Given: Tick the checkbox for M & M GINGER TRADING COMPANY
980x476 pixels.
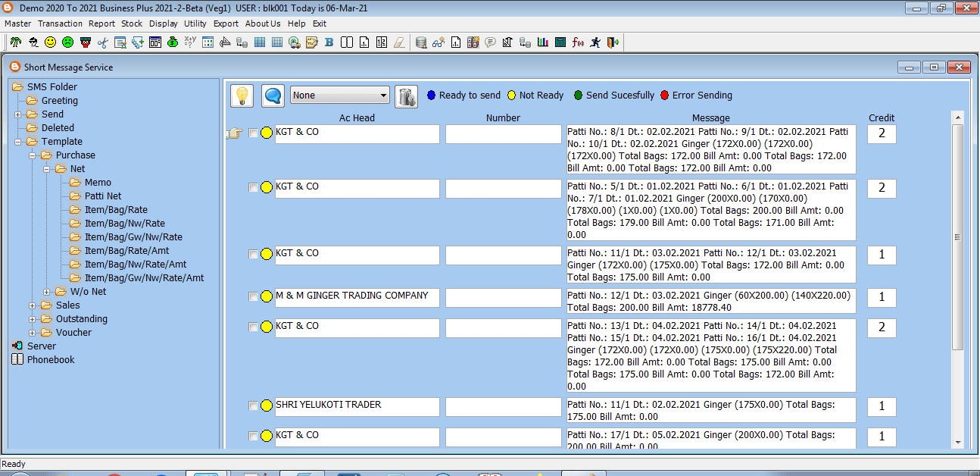Looking at the screenshot, I should [x=253, y=297].
